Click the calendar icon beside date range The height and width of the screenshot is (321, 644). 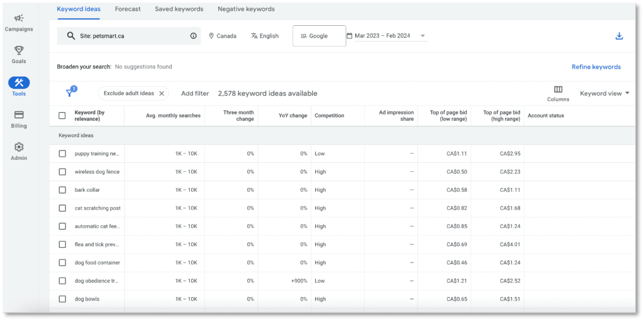click(350, 36)
